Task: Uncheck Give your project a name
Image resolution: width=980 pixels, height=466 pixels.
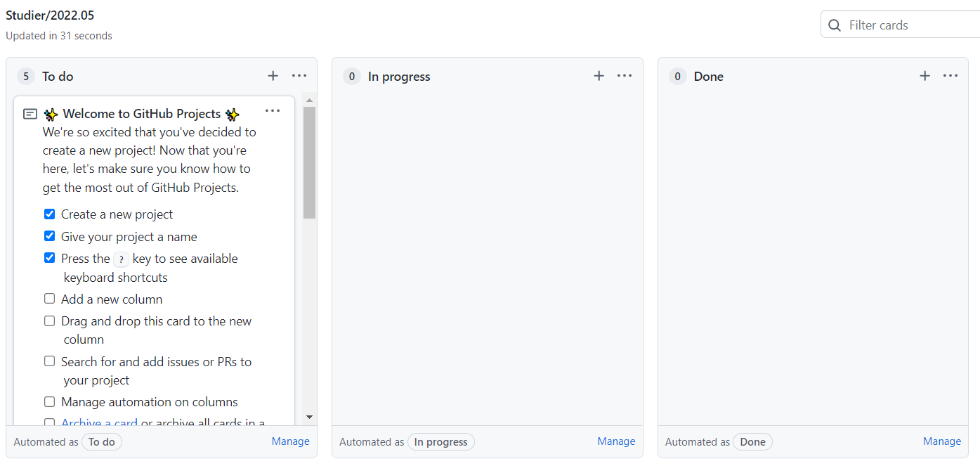Action: click(x=49, y=236)
